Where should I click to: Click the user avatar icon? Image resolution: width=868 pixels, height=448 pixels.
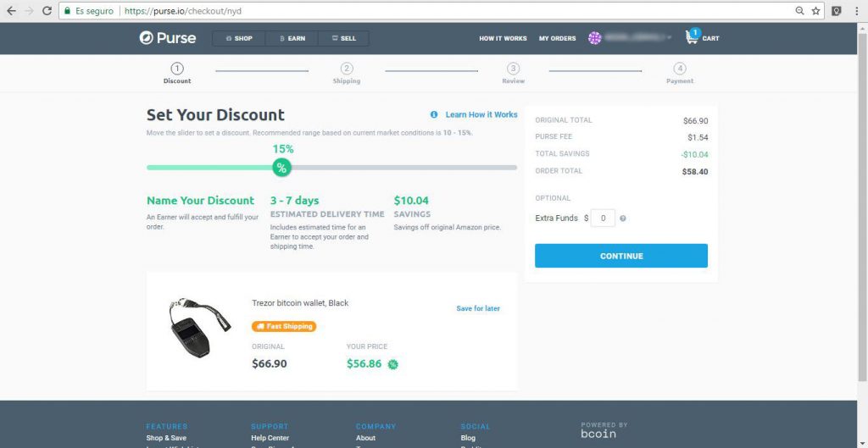[595, 38]
